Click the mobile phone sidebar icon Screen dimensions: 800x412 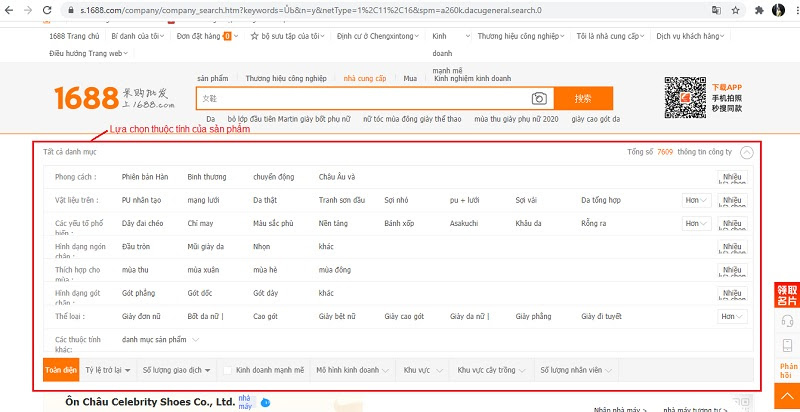pos(787,346)
